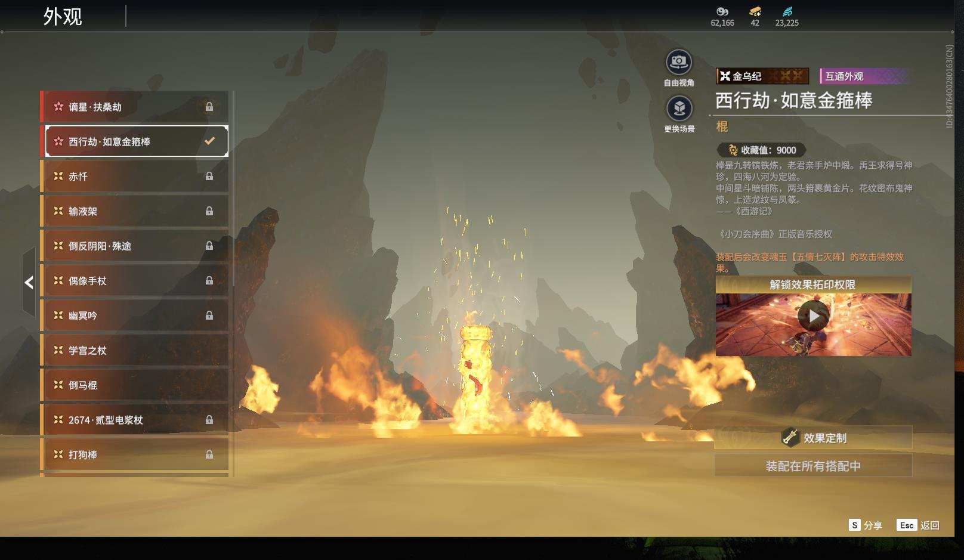Image resolution: width=964 pixels, height=560 pixels.
Task: Click the 效果定制 button
Action: [813, 438]
